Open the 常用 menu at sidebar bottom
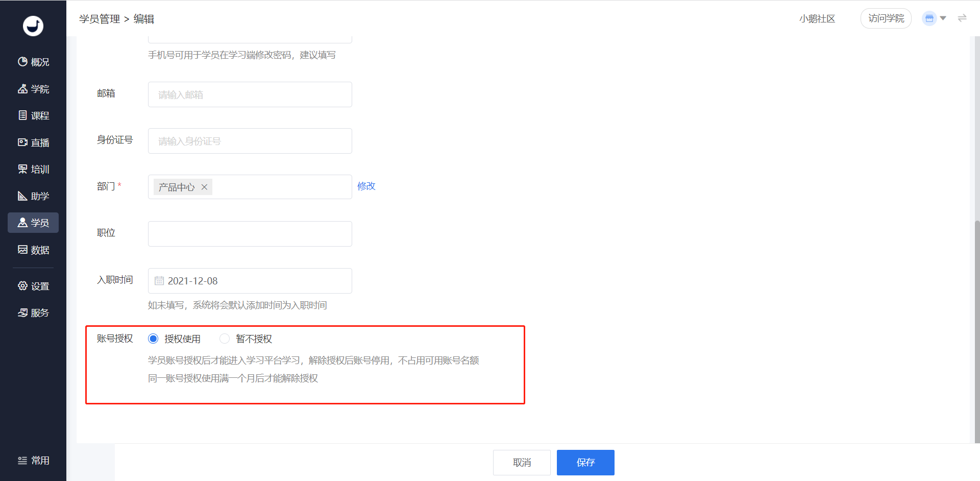This screenshot has width=980, height=481. tap(33, 461)
